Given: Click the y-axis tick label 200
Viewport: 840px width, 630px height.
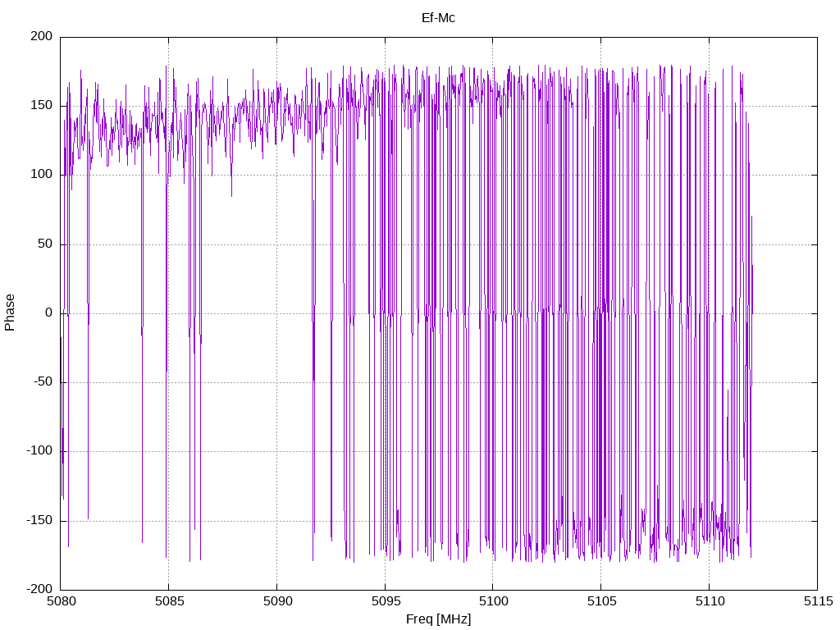Looking at the screenshot, I should pos(42,36).
